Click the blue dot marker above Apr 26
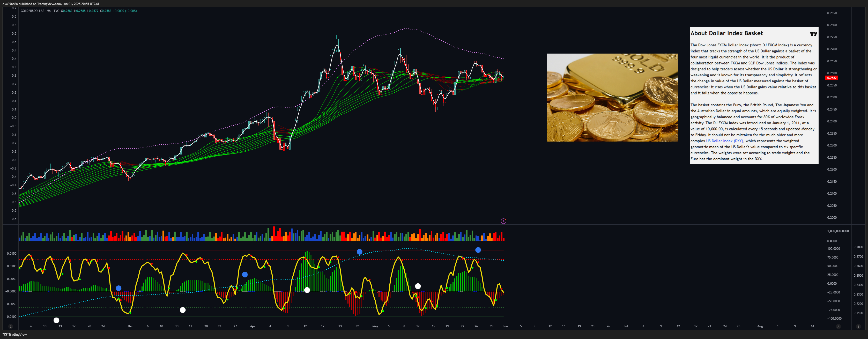This screenshot has width=868, height=339. [360, 252]
